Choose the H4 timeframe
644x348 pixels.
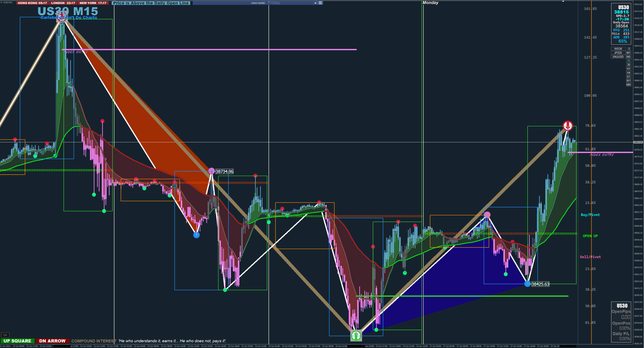click(629, 73)
